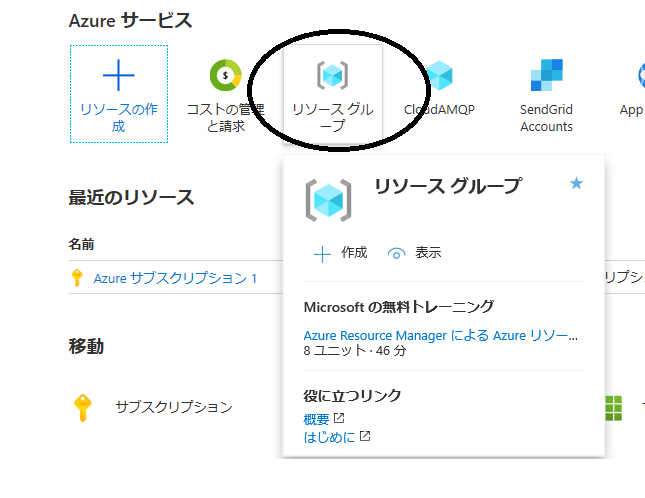The width and height of the screenshot is (645, 498).
Task: Open the CloudAMQP service icon
Action: [x=439, y=75]
